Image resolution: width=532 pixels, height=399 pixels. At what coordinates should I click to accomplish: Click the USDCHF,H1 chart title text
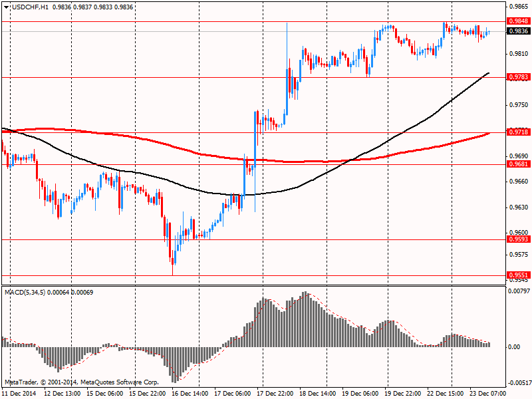point(30,7)
